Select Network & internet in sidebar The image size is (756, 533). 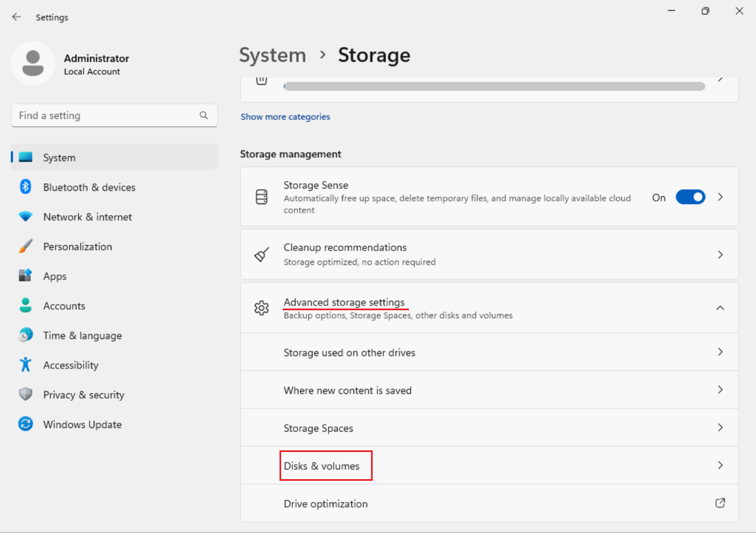click(x=114, y=217)
